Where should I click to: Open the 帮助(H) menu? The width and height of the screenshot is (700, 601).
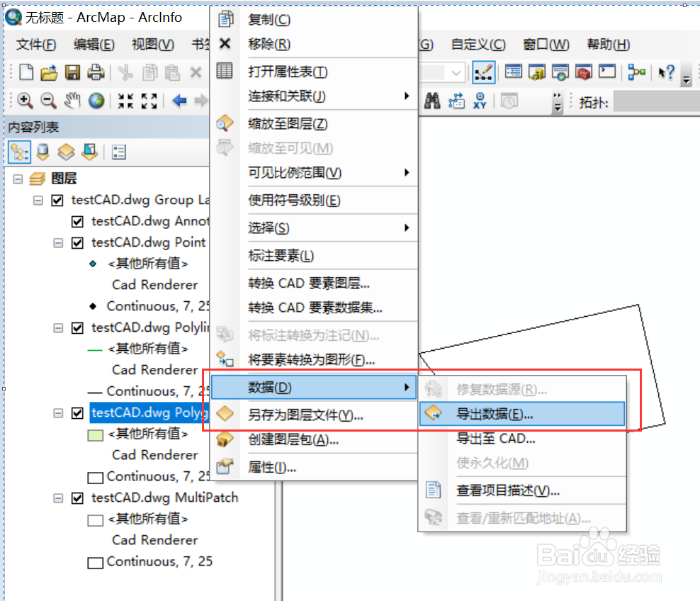609,45
